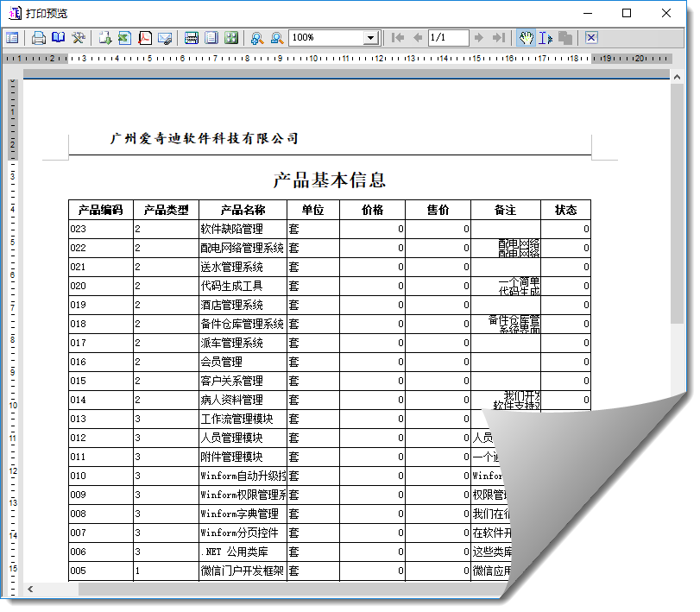Click the 售价 column header

(438, 210)
